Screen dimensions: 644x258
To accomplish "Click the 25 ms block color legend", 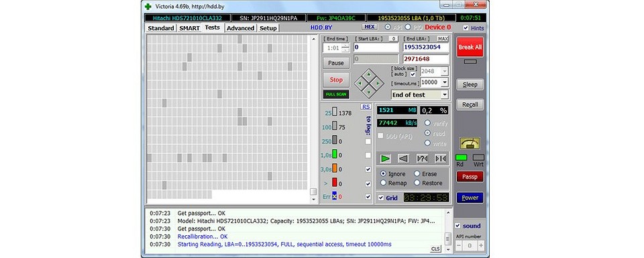I will pos(335,112).
